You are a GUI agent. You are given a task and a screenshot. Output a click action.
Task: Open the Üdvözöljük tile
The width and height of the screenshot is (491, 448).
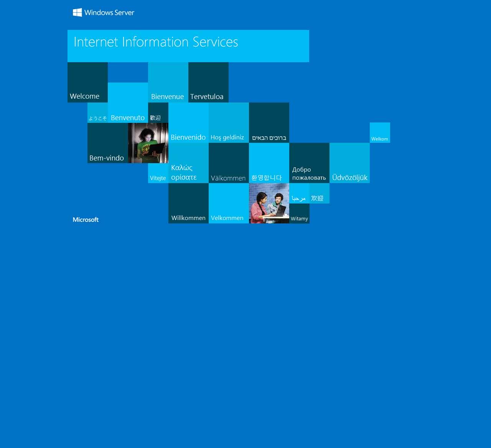(x=350, y=162)
